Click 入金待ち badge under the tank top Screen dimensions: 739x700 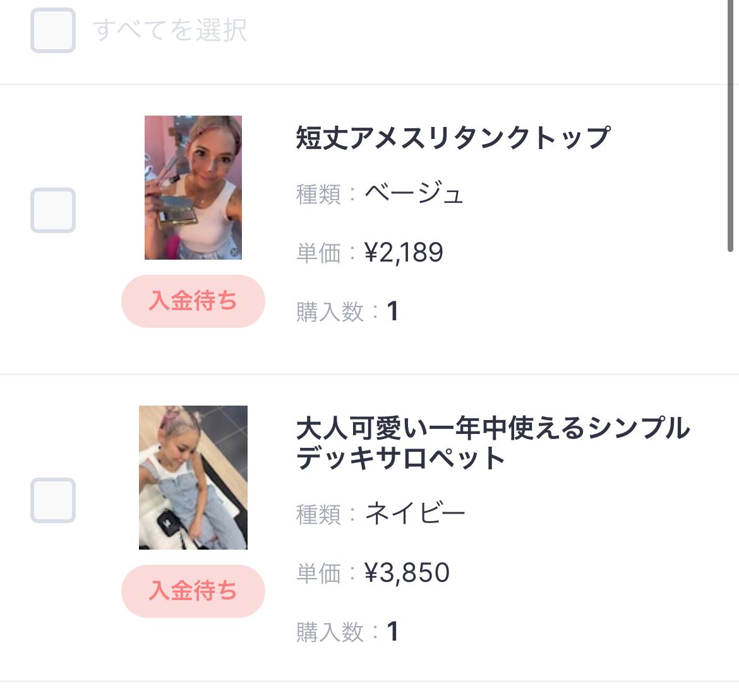coord(193,301)
